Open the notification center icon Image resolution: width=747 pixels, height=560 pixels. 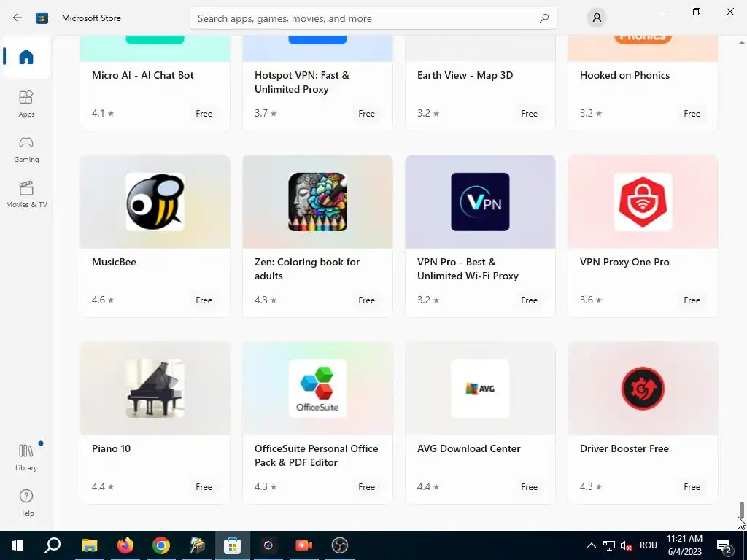pos(725,546)
